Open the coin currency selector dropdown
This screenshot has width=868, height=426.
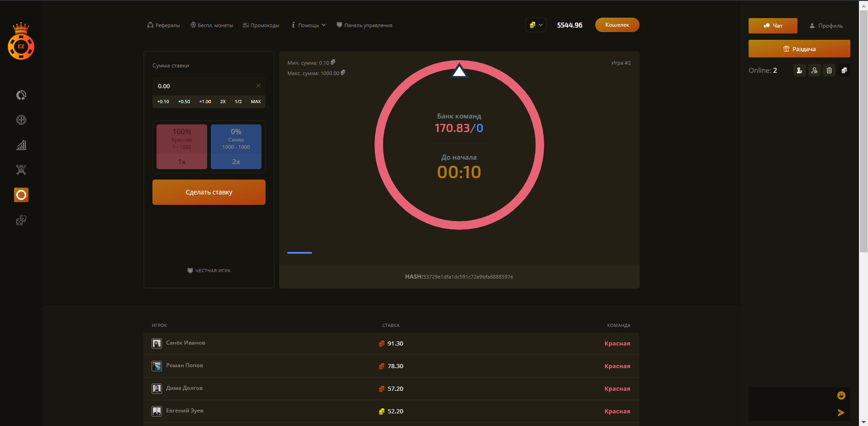pos(536,25)
